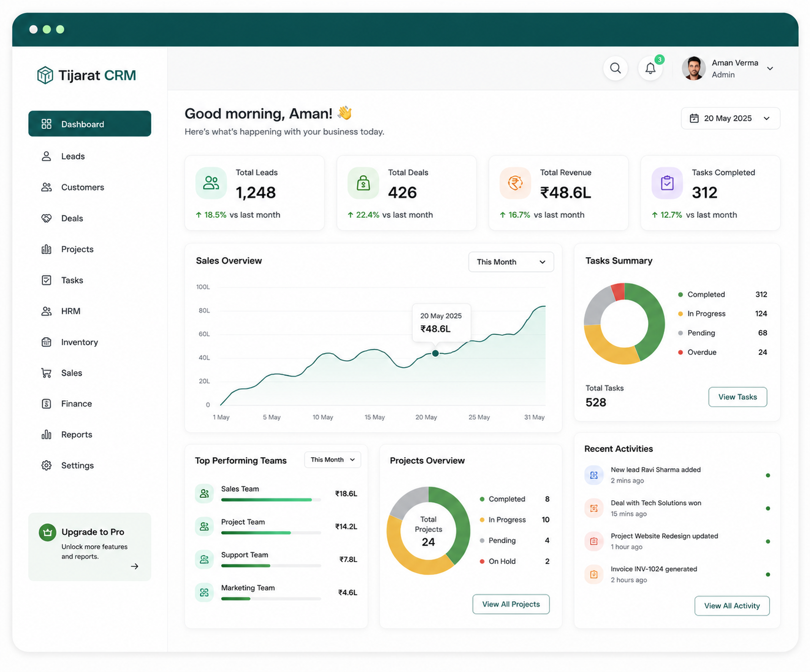Click the Total Deals money bag icon
The image size is (810, 672).
click(x=363, y=183)
